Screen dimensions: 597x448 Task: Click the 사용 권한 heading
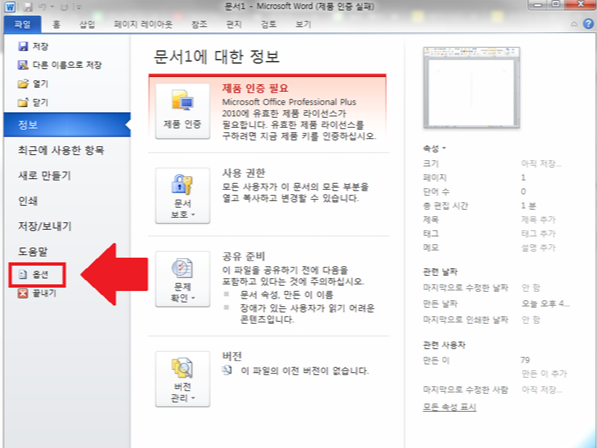[x=244, y=173]
